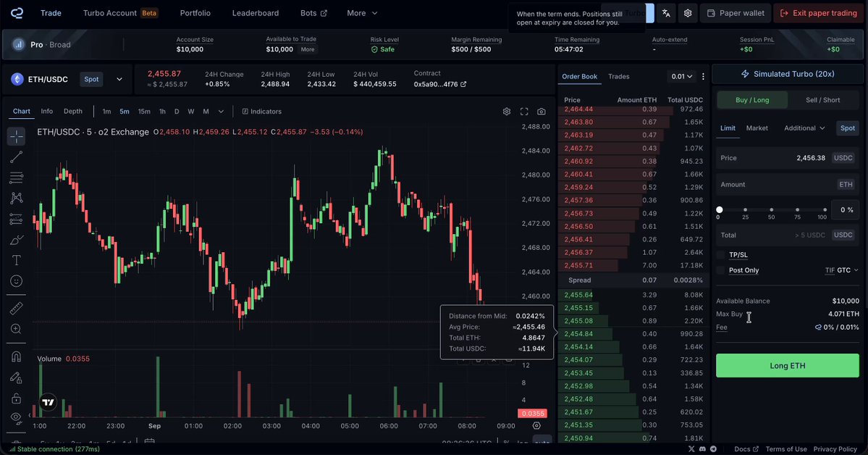This screenshot has width=868, height=455.
Task: Open the Depth chart tab
Action: pos(73,112)
